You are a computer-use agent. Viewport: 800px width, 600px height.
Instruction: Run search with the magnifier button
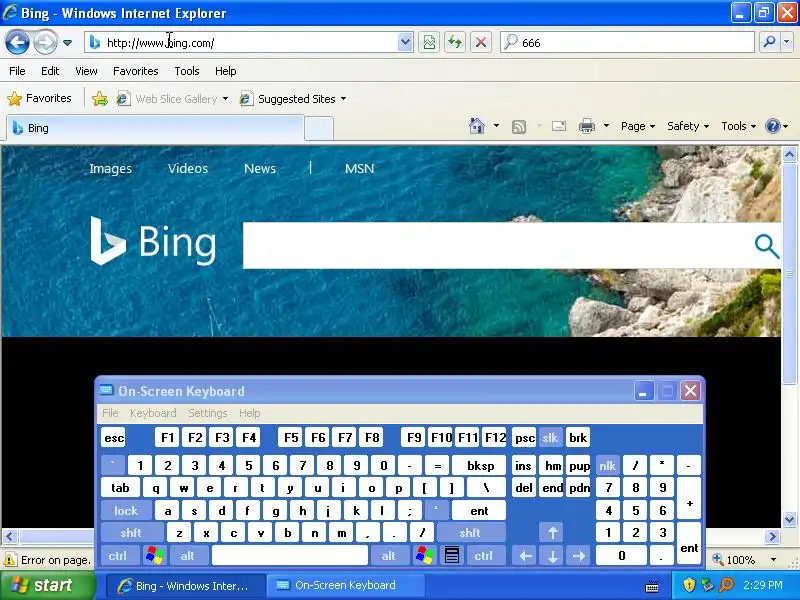click(769, 42)
